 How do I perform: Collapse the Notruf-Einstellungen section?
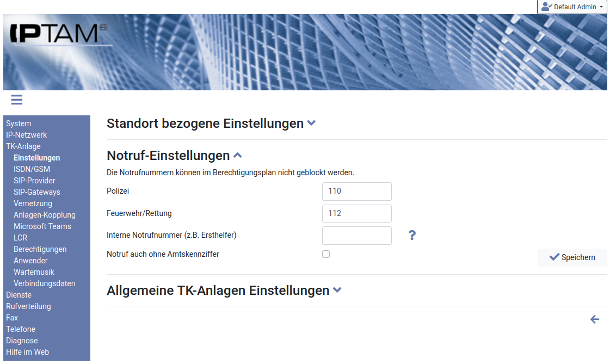(x=237, y=156)
